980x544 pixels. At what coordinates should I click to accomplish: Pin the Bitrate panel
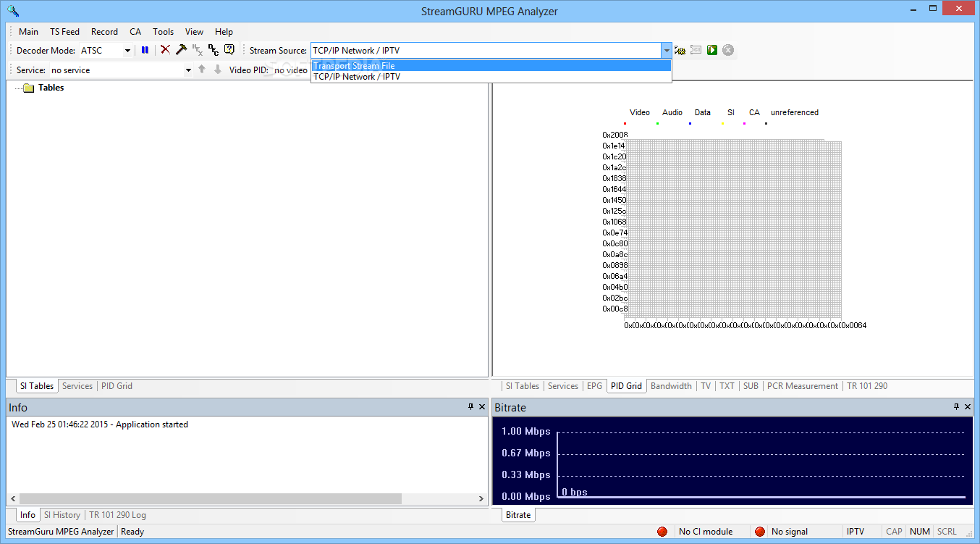pyautogui.click(x=957, y=407)
